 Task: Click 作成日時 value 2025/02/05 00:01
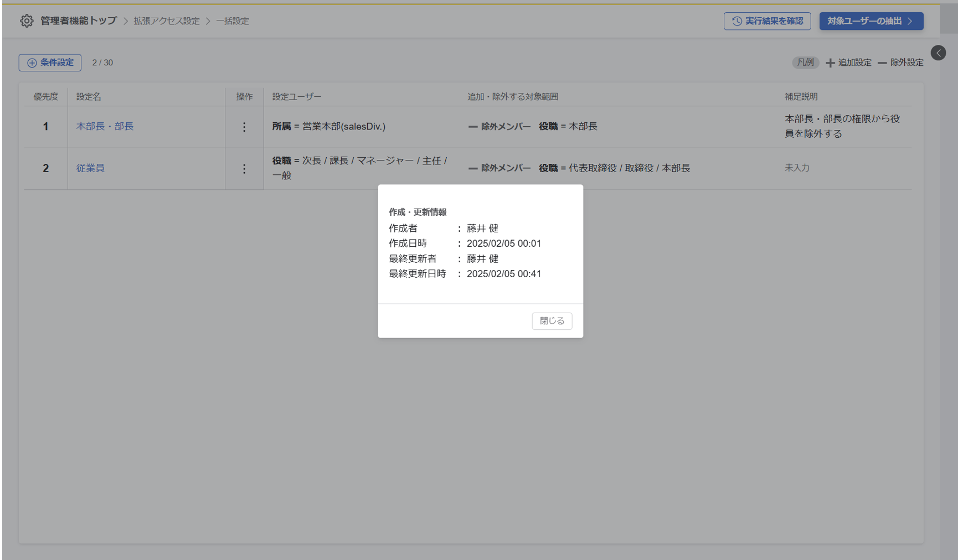coord(504,243)
